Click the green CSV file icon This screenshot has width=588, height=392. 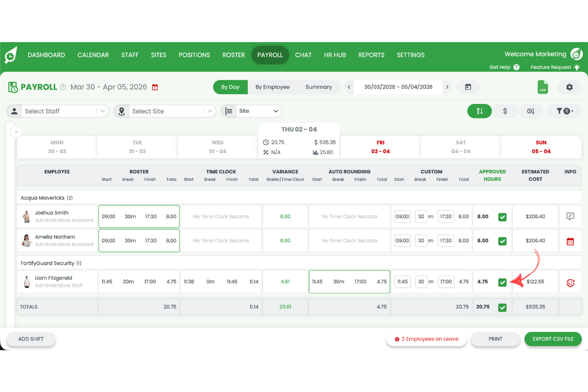(543, 87)
